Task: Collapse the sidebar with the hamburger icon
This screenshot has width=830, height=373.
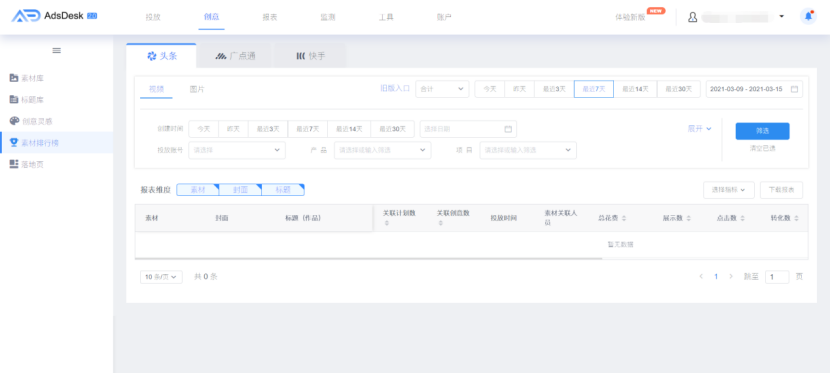Action: click(57, 50)
